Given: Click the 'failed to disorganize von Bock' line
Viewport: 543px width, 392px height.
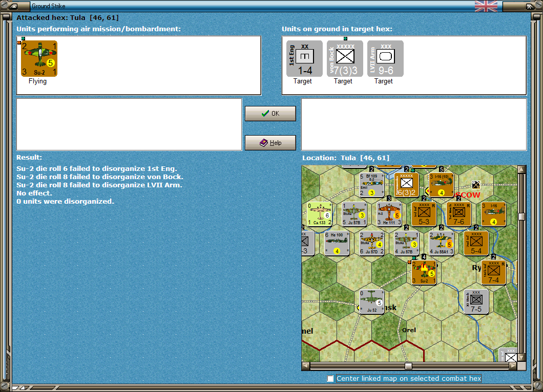Looking at the screenshot, I should [100, 177].
